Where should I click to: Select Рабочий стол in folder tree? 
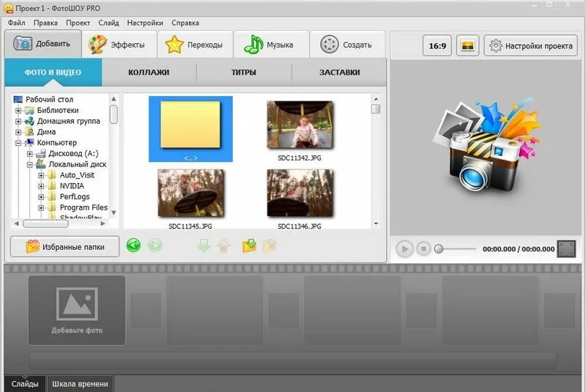pyautogui.click(x=49, y=100)
